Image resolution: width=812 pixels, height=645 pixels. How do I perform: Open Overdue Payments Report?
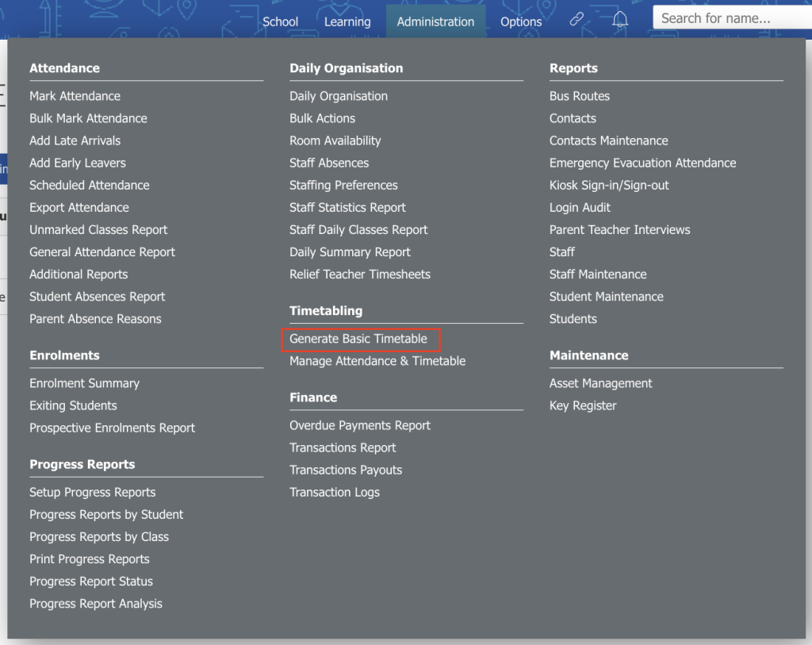tap(360, 425)
